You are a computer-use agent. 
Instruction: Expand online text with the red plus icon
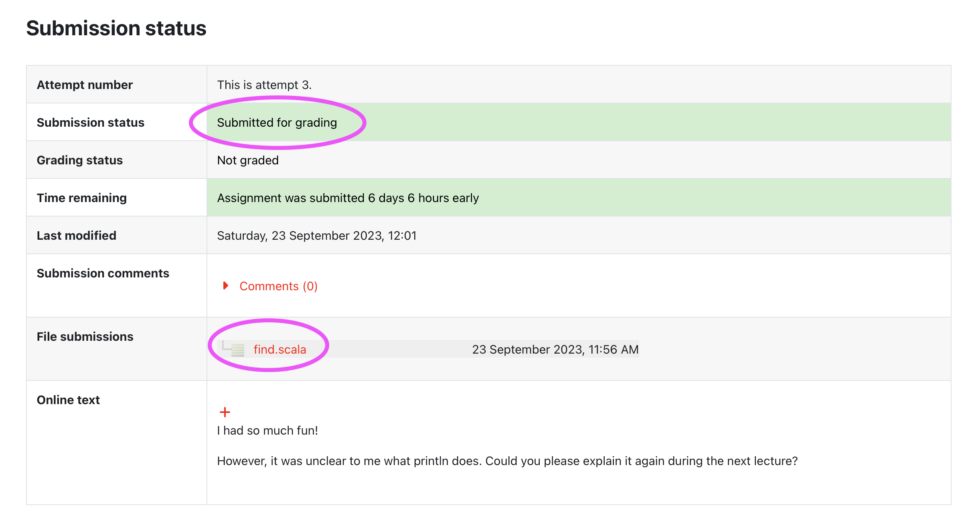[225, 412]
